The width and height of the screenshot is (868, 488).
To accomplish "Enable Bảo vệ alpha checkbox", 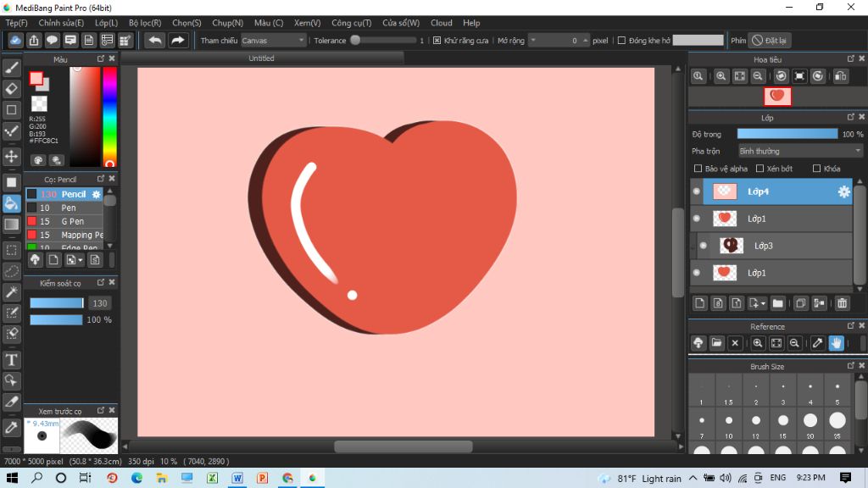I will [698, 169].
